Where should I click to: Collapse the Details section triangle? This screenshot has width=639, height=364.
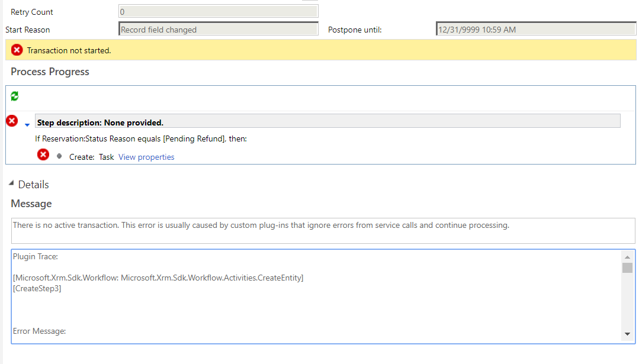[x=11, y=184]
